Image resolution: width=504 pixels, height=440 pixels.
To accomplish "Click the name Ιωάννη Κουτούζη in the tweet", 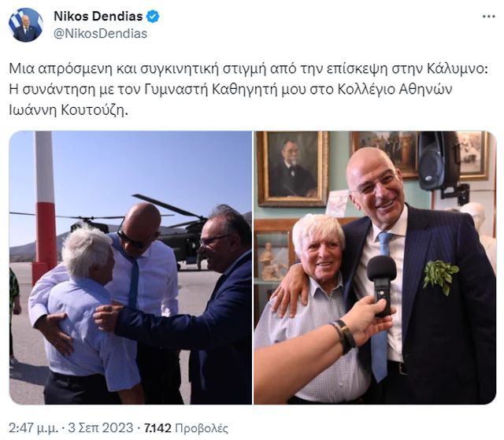I will tap(66, 110).
